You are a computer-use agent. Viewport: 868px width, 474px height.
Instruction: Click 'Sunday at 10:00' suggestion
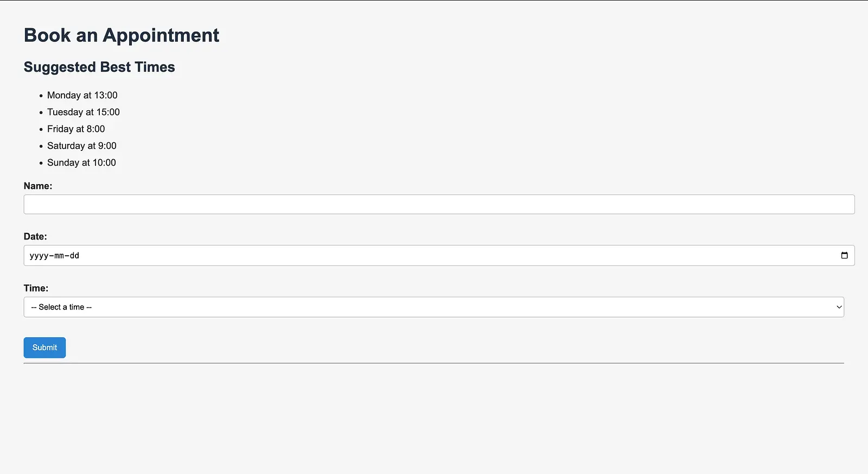pyautogui.click(x=81, y=162)
